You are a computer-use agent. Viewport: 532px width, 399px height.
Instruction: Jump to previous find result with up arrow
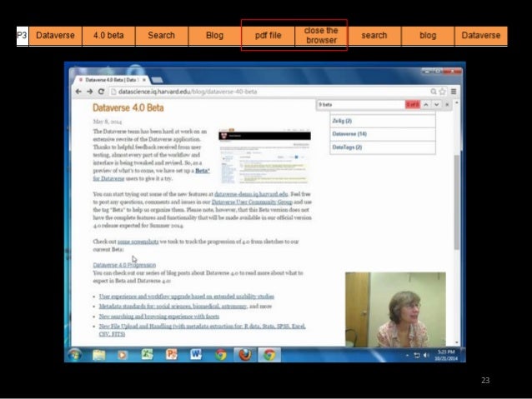click(x=426, y=105)
